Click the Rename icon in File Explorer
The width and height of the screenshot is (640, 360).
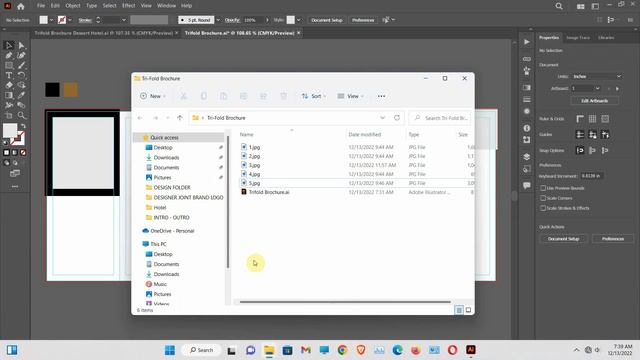coord(243,96)
